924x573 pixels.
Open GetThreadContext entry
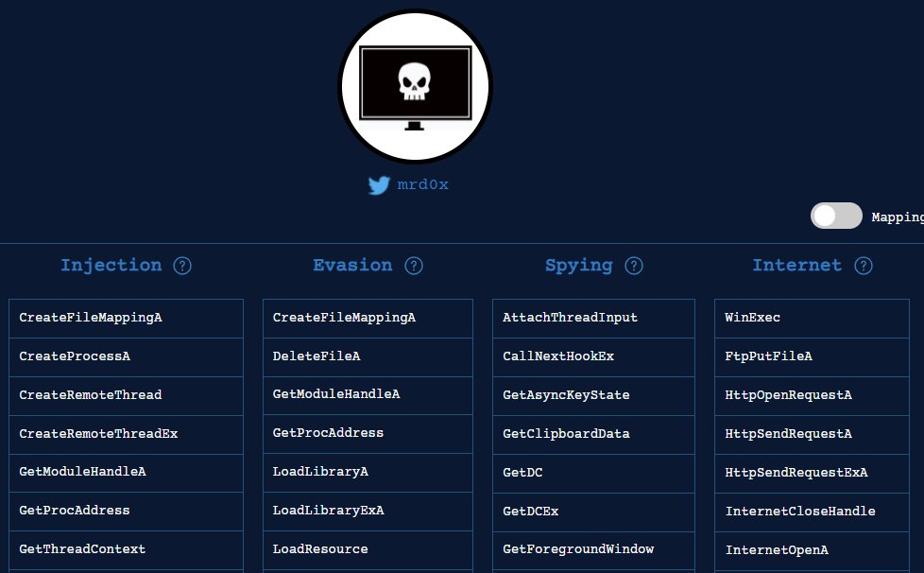pos(126,550)
